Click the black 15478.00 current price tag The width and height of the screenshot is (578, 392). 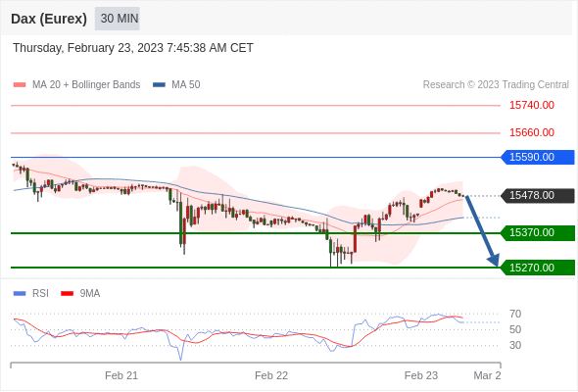pos(538,195)
